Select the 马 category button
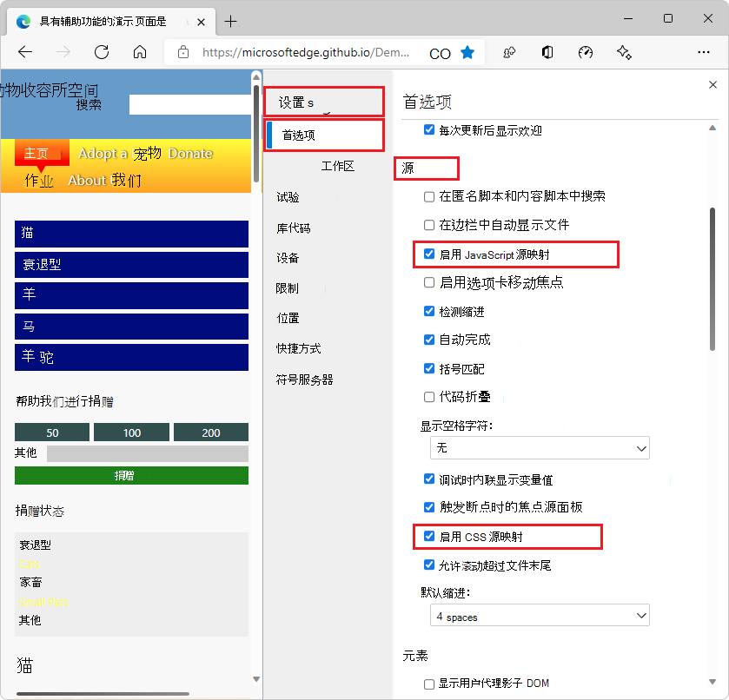This screenshot has width=729, height=700. click(131, 327)
